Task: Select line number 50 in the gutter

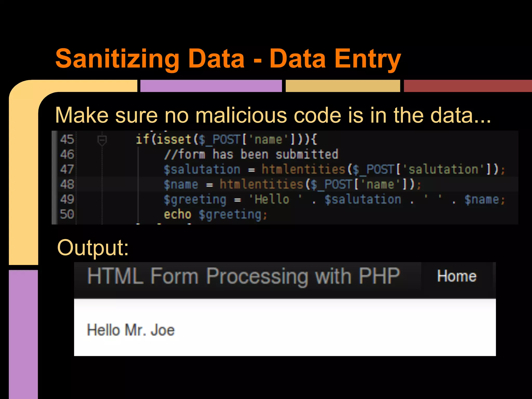Action: coord(67,215)
